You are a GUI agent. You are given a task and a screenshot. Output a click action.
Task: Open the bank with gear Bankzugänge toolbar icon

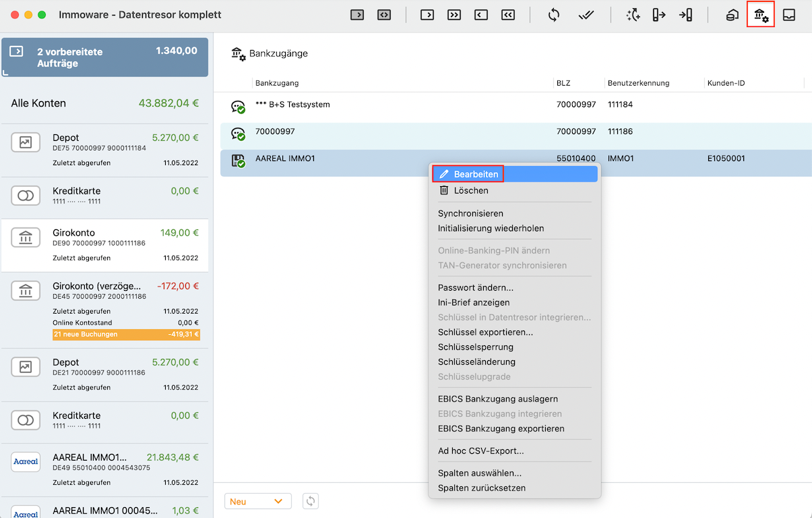click(761, 15)
